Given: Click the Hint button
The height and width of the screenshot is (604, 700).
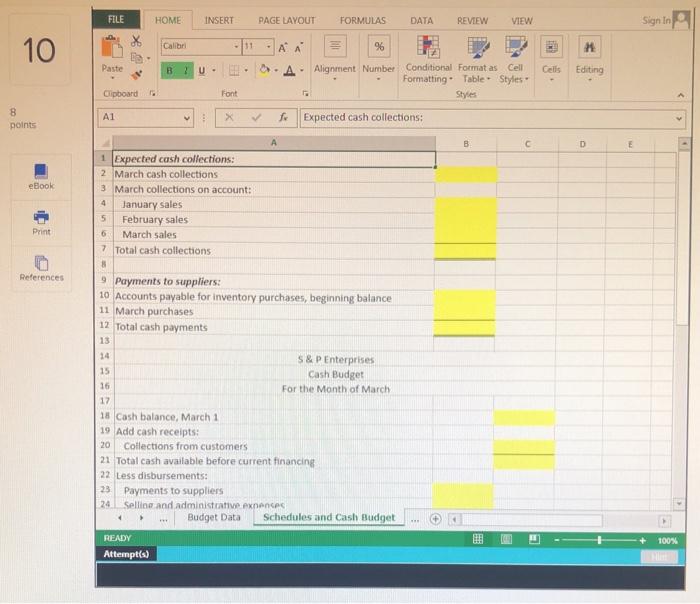Looking at the screenshot, I should 659,556.
